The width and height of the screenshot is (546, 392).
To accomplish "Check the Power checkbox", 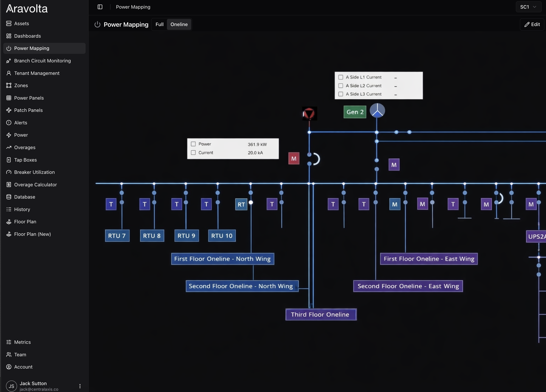I will [x=193, y=144].
